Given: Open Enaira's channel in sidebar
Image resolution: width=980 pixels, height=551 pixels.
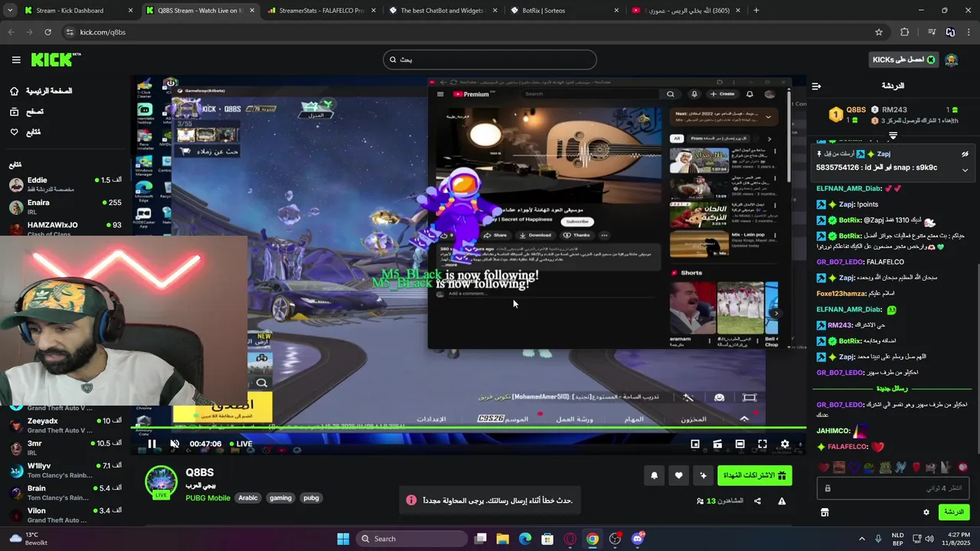Looking at the screenshot, I should (x=65, y=207).
